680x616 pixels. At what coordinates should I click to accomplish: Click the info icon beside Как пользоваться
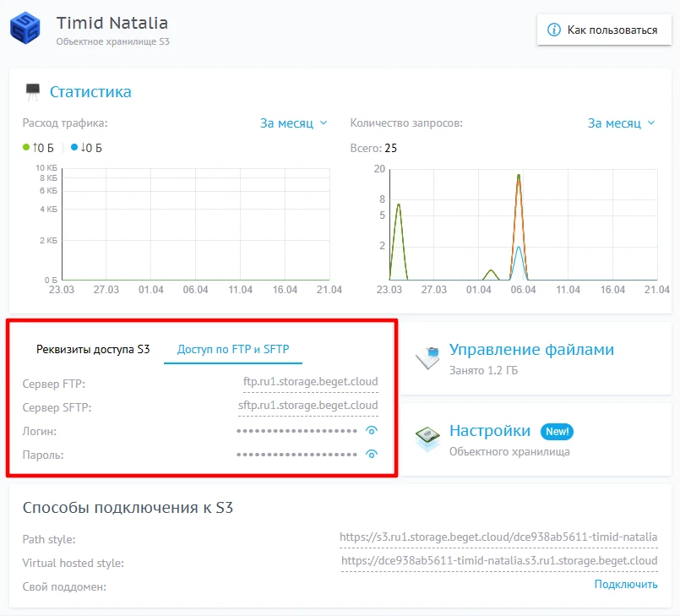pyautogui.click(x=554, y=30)
